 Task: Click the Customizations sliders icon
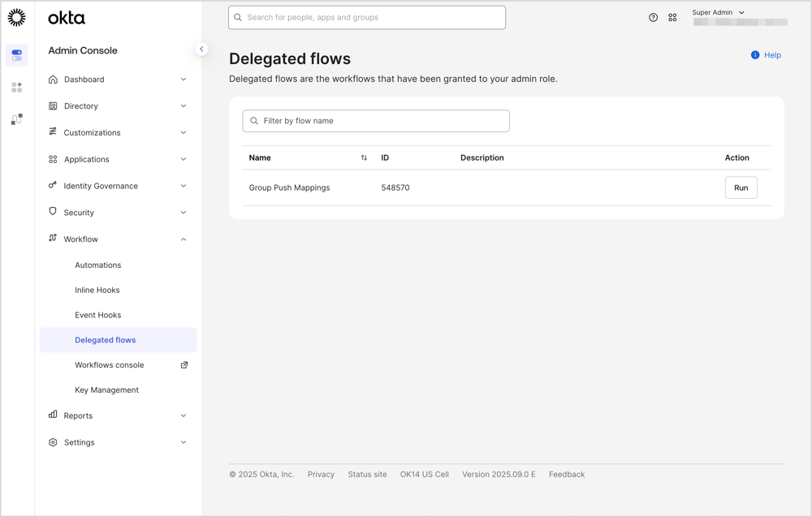pyautogui.click(x=53, y=131)
